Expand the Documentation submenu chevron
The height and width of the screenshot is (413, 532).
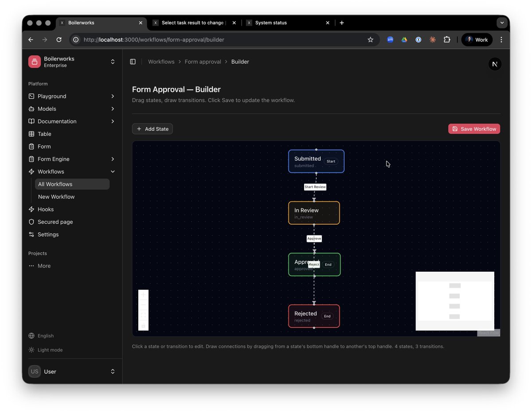pyautogui.click(x=113, y=121)
